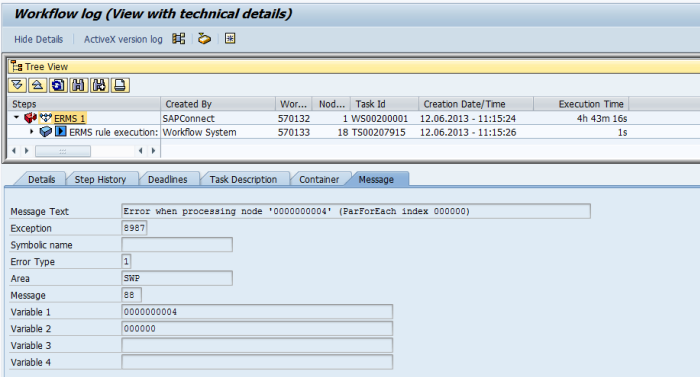This screenshot has height=377, width=700.
Task: Click Variable 2 field 000000
Action: click(x=257, y=328)
